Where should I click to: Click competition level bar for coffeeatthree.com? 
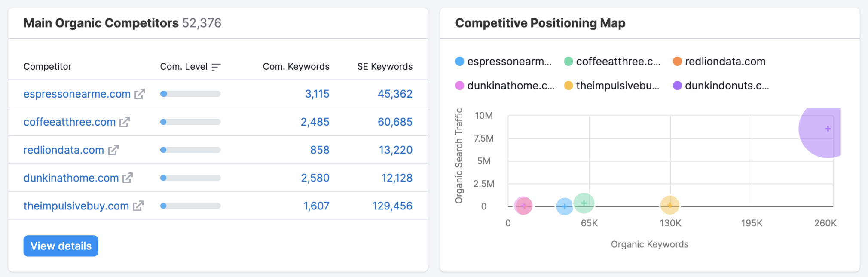[190, 122]
